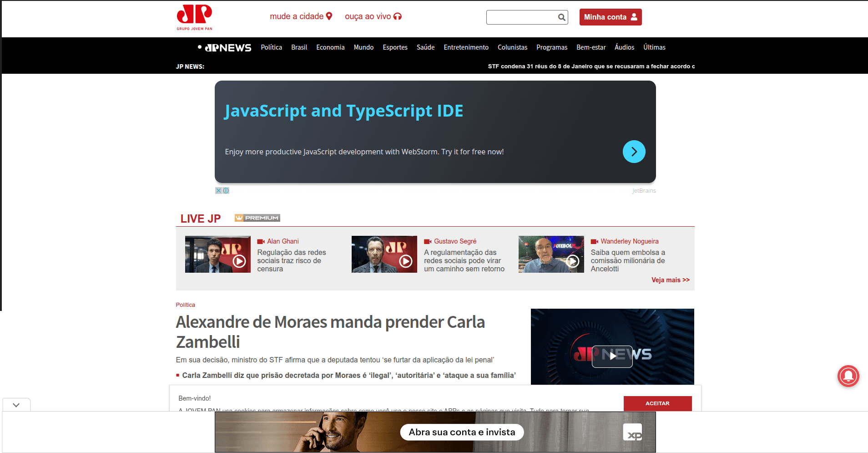Open the Brasil menu item
This screenshot has height=453, width=868.
click(x=299, y=47)
